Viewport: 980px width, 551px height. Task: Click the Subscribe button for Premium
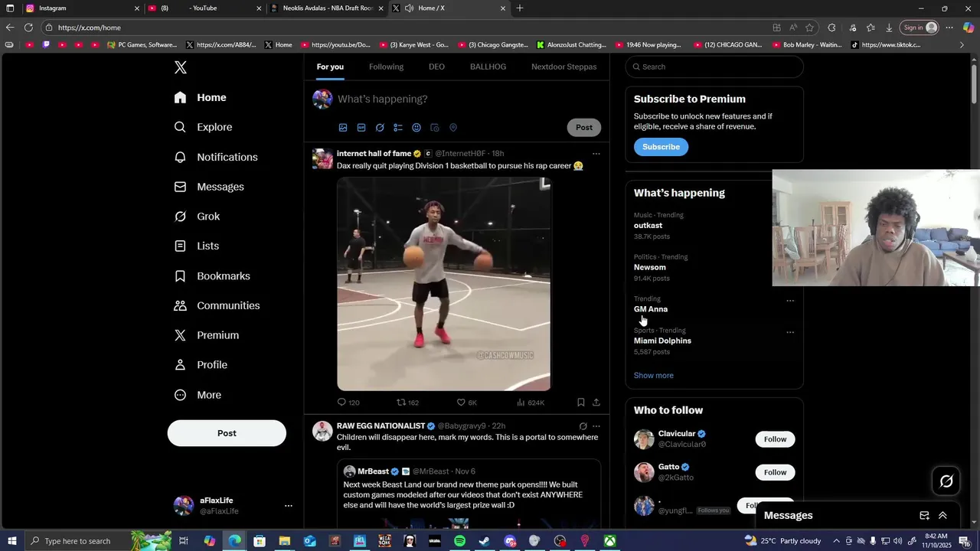click(x=661, y=147)
